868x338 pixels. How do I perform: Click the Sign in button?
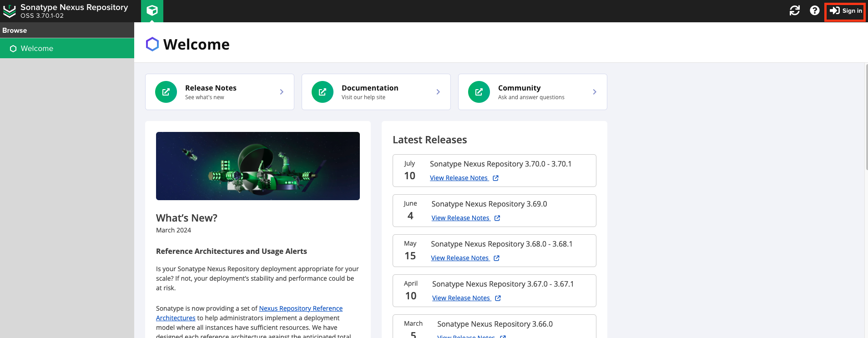tap(846, 11)
